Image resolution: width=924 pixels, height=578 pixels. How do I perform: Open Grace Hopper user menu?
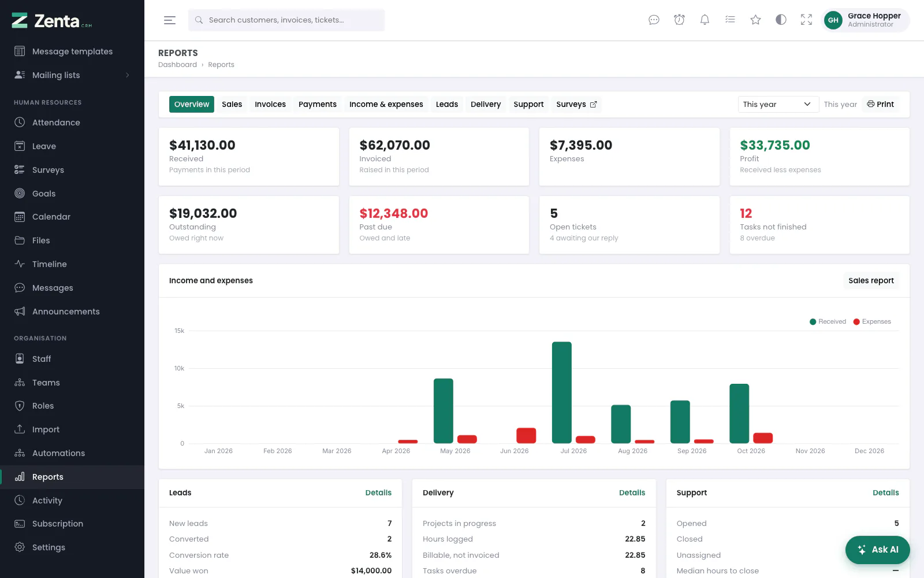[x=865, y=20]
